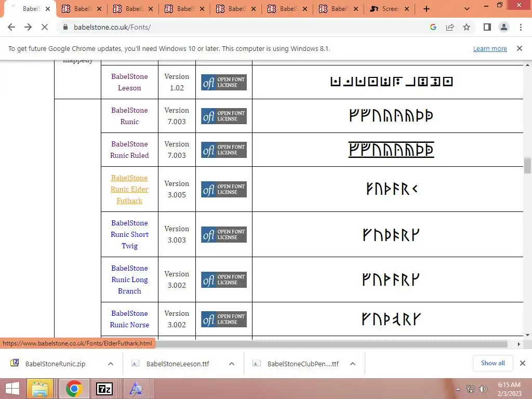Click the Runic Norse sample glyphs
Viewport: 532px width, 399px height.
click(391, 319)
